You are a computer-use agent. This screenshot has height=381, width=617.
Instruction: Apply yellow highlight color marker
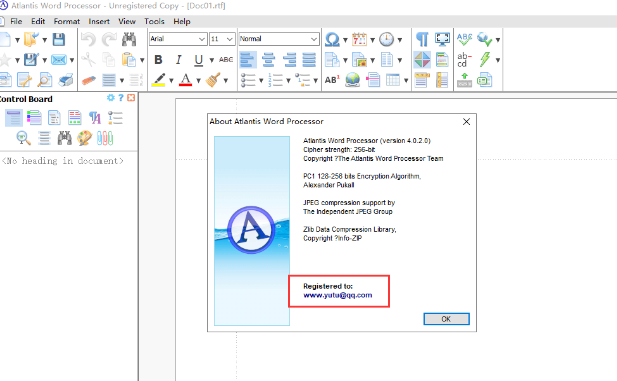(159, 80)
